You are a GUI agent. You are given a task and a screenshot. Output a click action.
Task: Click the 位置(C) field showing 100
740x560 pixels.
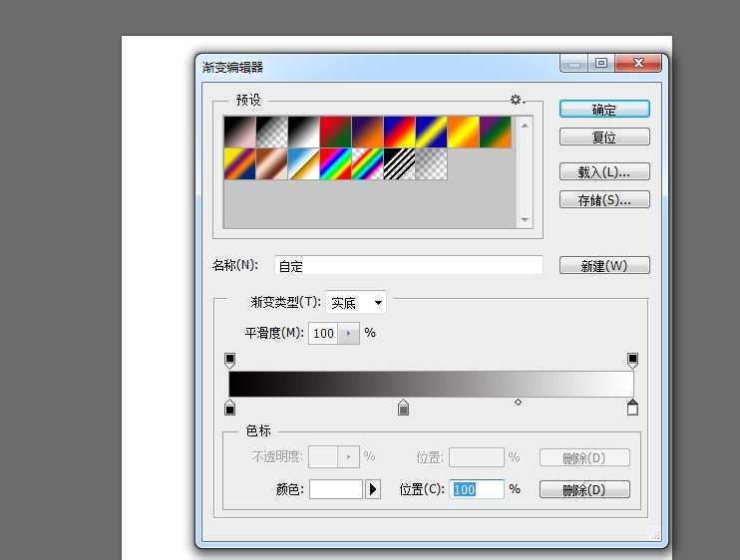pyautogui.click(x=477, y=489)
